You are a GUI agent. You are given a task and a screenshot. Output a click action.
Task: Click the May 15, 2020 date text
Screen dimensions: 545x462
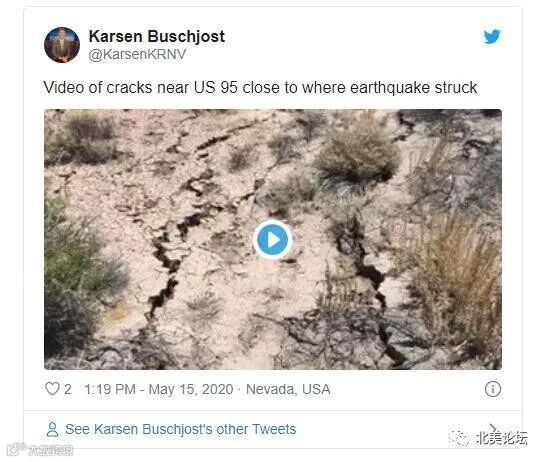(x=191, y=389)
